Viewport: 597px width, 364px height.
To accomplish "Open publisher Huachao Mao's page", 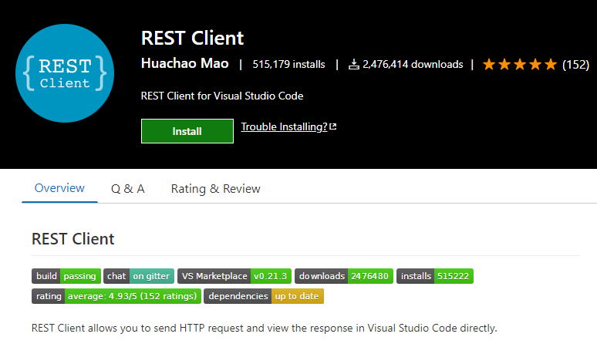I will click(x=184, y=63).
